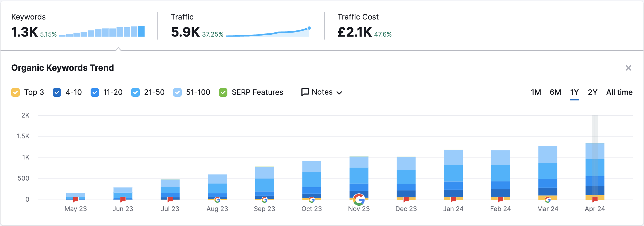Click the Google update icon at Oct 23
Screen dimensions: 644x226
[x=312, y=200]
